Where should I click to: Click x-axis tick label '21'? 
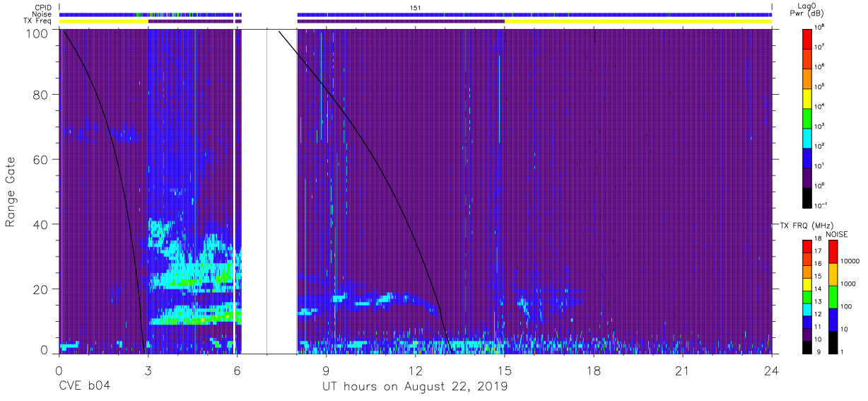(683, 370)
